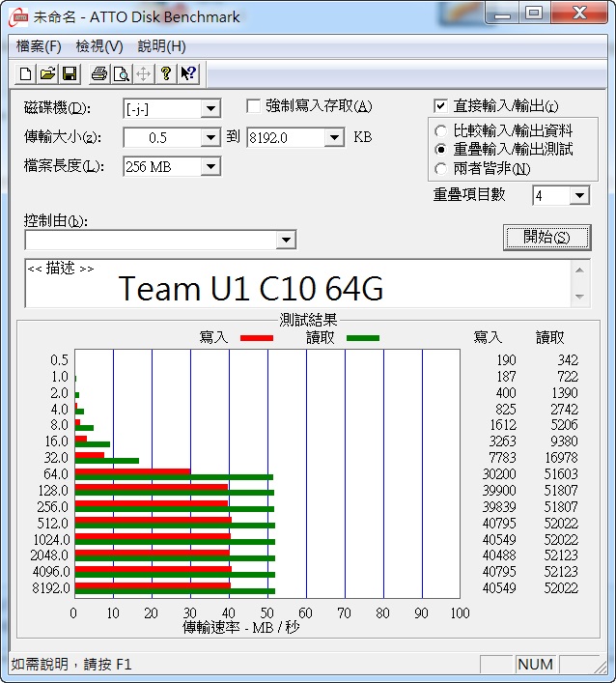Click the New file toolbar icon

[25, 74]
